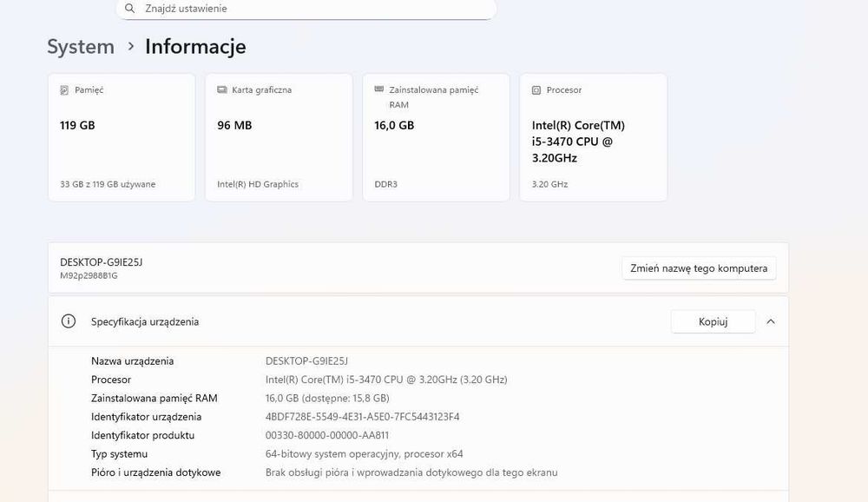This screenshot has width=868, height=502.
Task: Click the graphics card icon
Action: 222,90
